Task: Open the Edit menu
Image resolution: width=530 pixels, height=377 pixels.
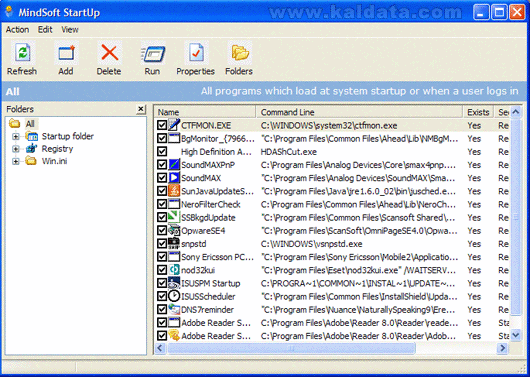Action: tap(45, 30)
